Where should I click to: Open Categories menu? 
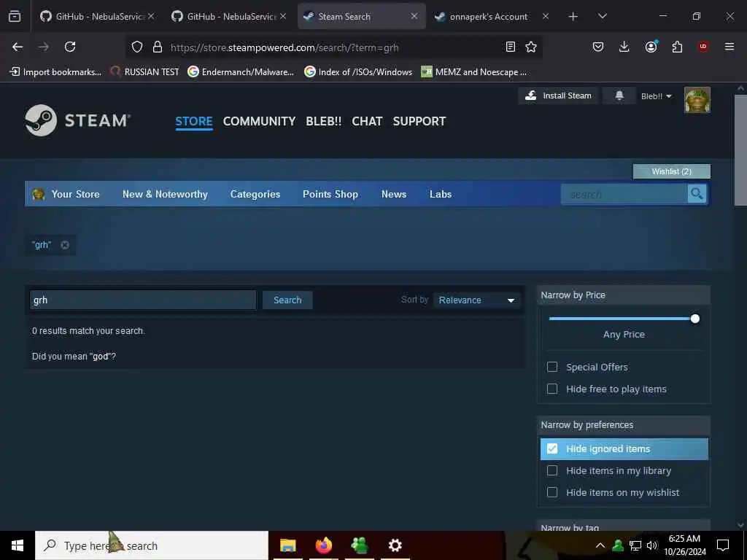(x=255, y=194)
